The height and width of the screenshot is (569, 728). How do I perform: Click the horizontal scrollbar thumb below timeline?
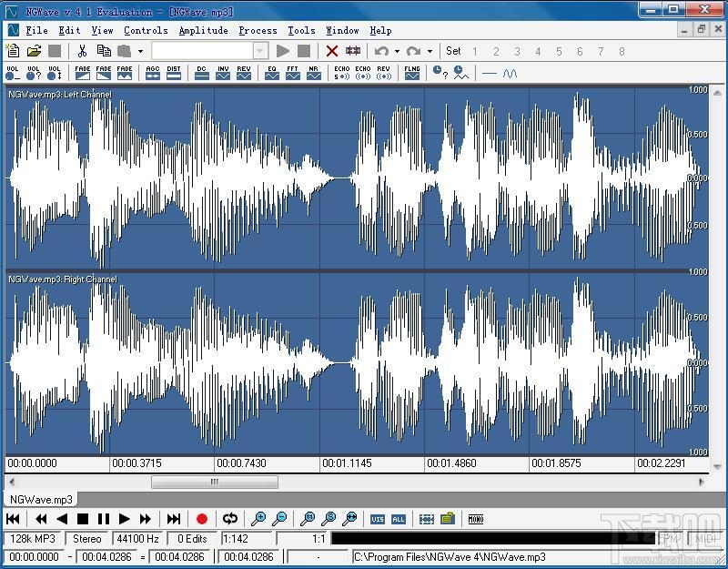215,483
